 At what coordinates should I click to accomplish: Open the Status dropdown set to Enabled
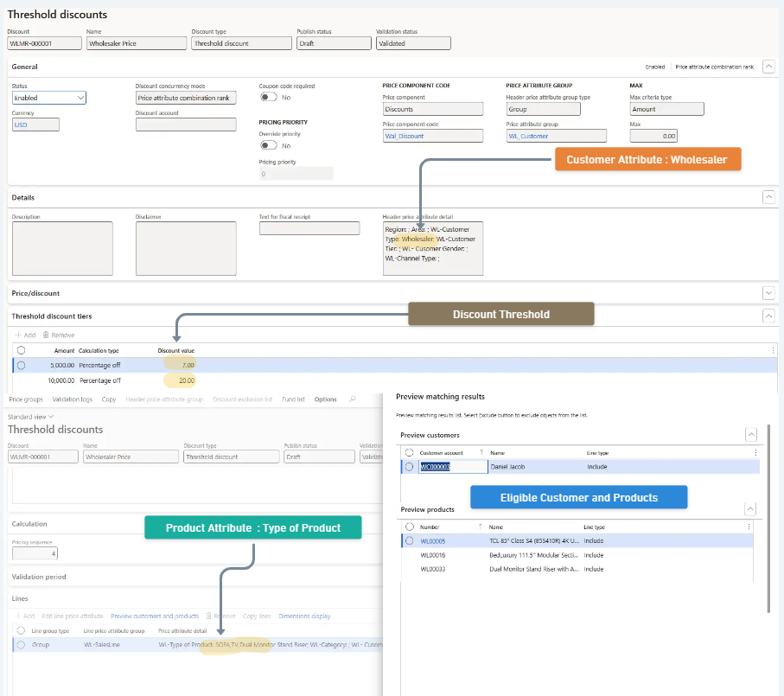[48, 99]
